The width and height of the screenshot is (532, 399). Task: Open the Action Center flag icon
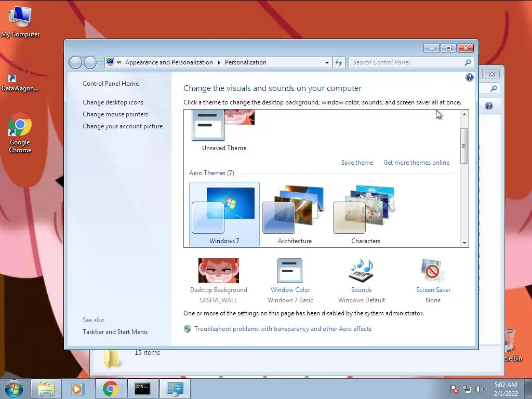point(454,389)
